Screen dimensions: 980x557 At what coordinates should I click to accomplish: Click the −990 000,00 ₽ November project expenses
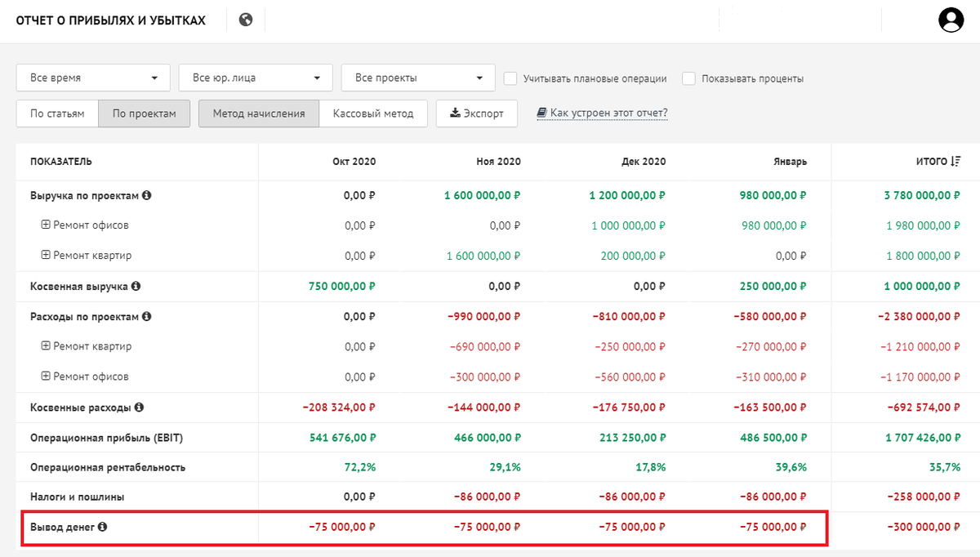[x=483, y=317]
